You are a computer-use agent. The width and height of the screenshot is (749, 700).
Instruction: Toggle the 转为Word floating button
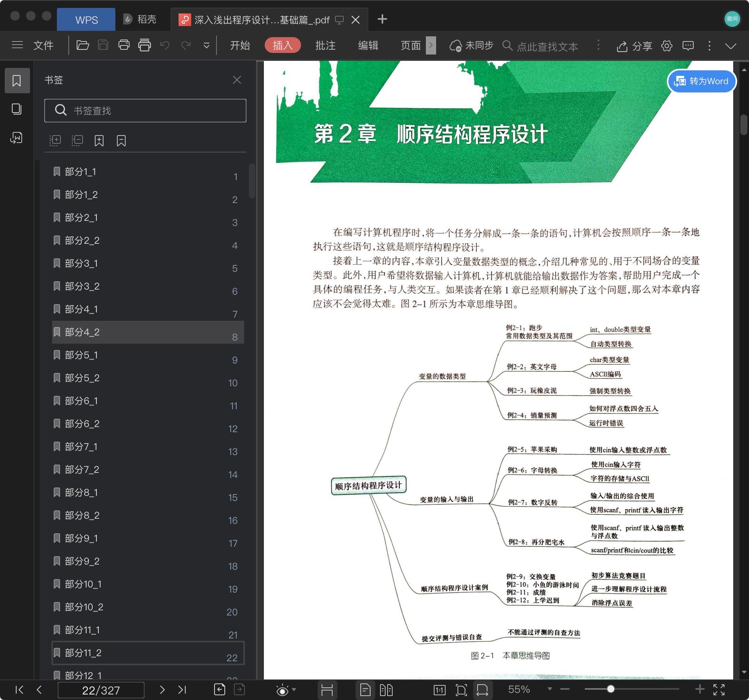tap(701, 81)
